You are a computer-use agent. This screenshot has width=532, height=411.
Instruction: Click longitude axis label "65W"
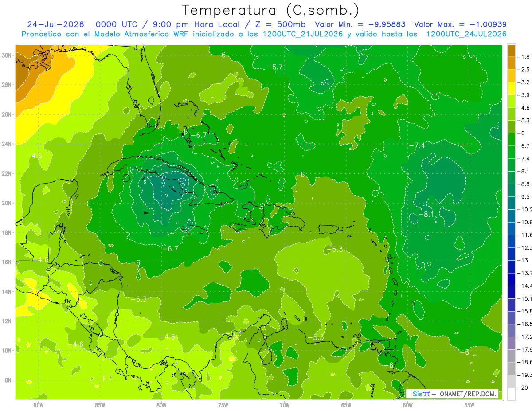point(346,406)
